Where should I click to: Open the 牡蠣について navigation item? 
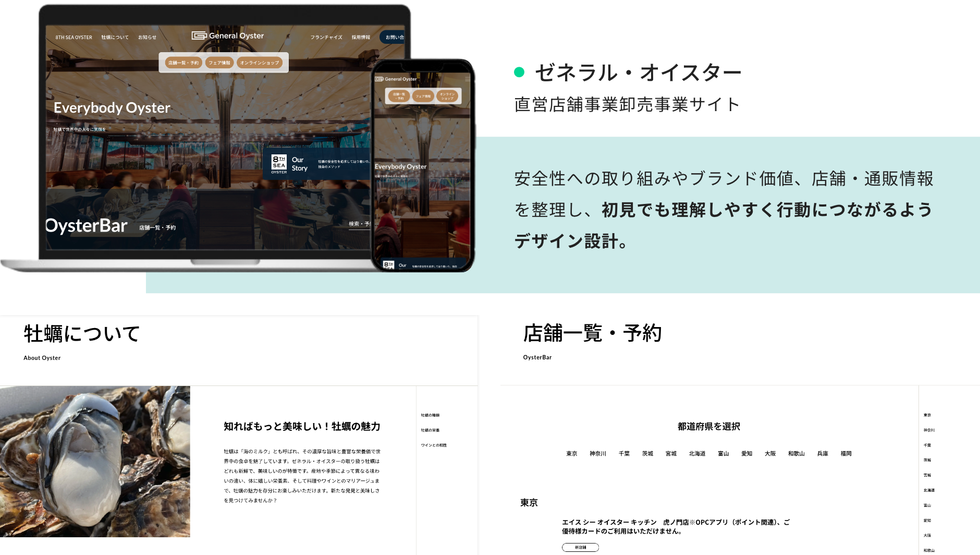pos(116,37)
